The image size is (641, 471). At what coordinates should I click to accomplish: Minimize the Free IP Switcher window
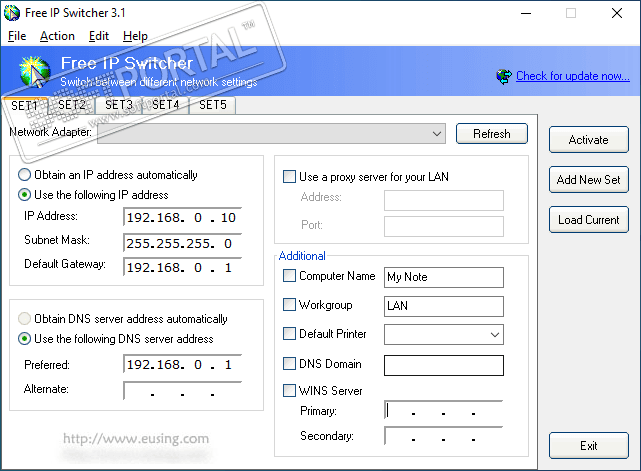(x=526, y=13)
